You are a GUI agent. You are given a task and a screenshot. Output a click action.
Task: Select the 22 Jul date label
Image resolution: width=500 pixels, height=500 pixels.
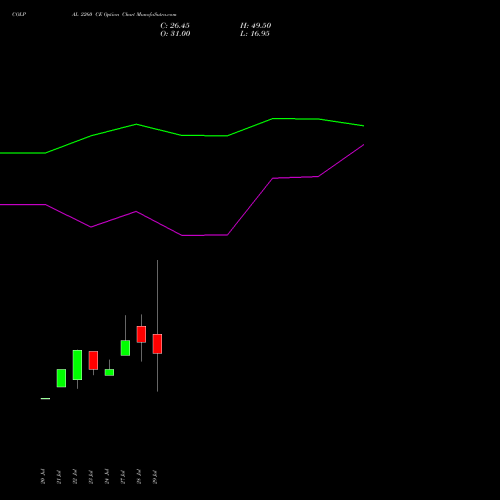coord(75,476)
